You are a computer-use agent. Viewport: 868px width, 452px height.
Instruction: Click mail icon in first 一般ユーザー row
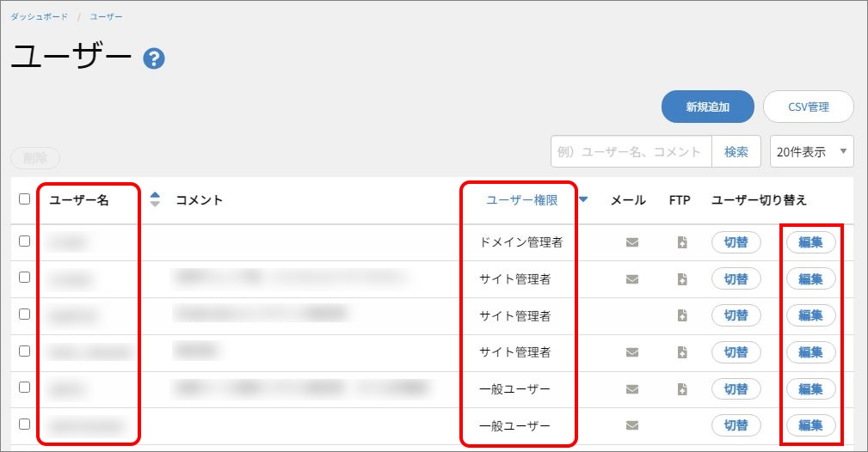(x=632, y=389)
